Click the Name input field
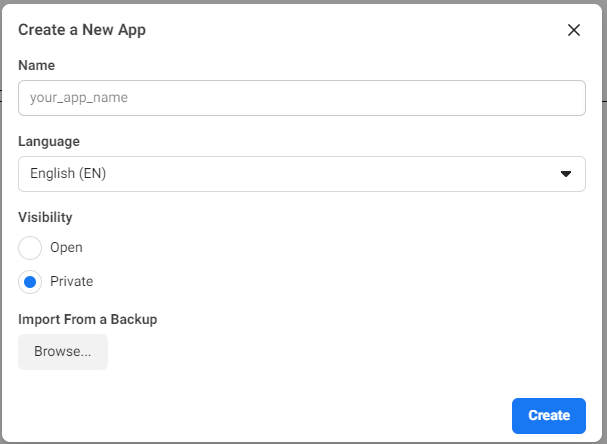Screen dimensions: 607x444 301,98
